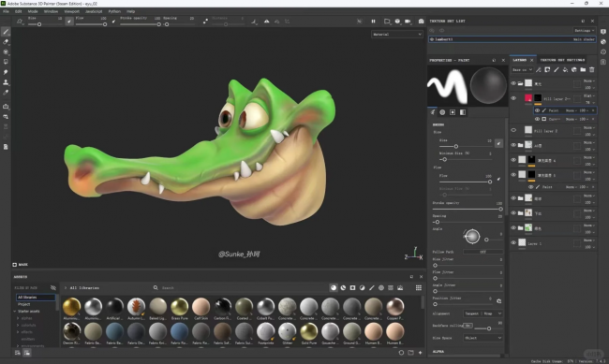The width and height of the screenshot is (609, 364).
Task: Open the Base color channel dropdown in Layers
Action: (x=522, y=70)
